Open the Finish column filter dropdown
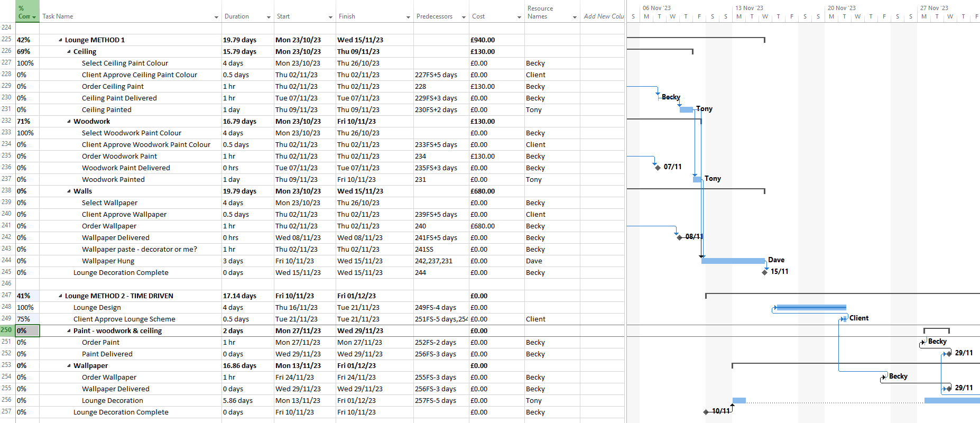Viewport: 980px width, 423px height. pos(408,17)
